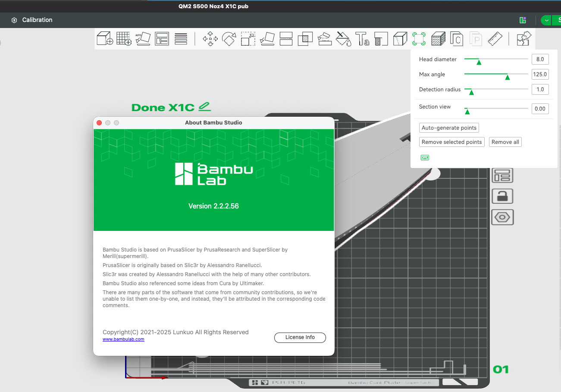Select the Text shape tool
Viewport: 561px width, 392px height.
(x=363, y=39)
